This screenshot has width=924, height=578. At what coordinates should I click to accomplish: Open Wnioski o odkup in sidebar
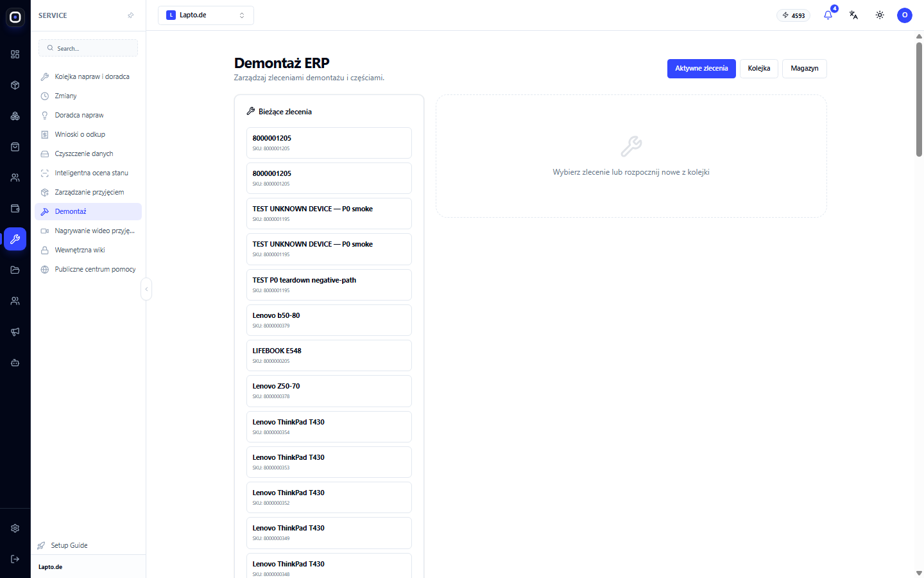(89, 134)
